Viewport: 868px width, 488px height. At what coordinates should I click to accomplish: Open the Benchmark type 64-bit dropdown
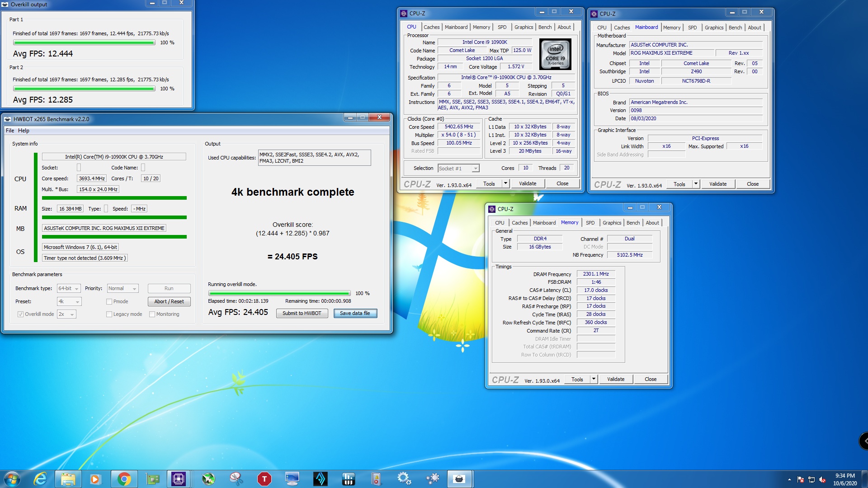(69, 288)
